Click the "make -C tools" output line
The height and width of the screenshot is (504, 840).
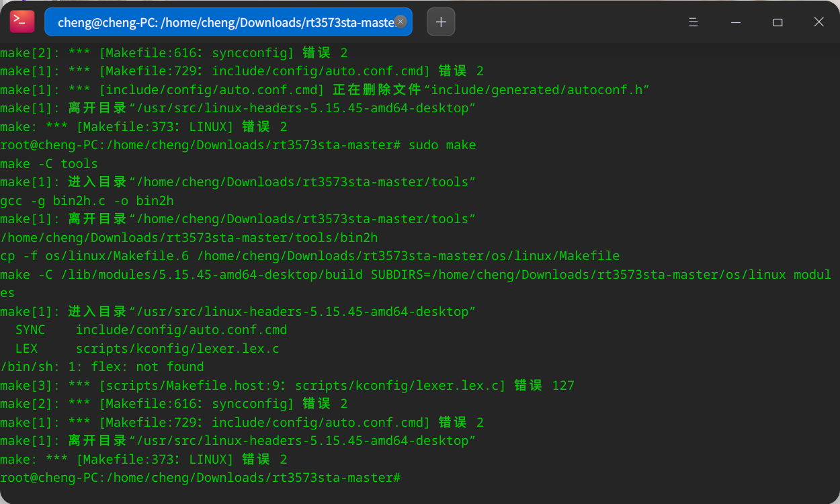(x=49, y=164)
